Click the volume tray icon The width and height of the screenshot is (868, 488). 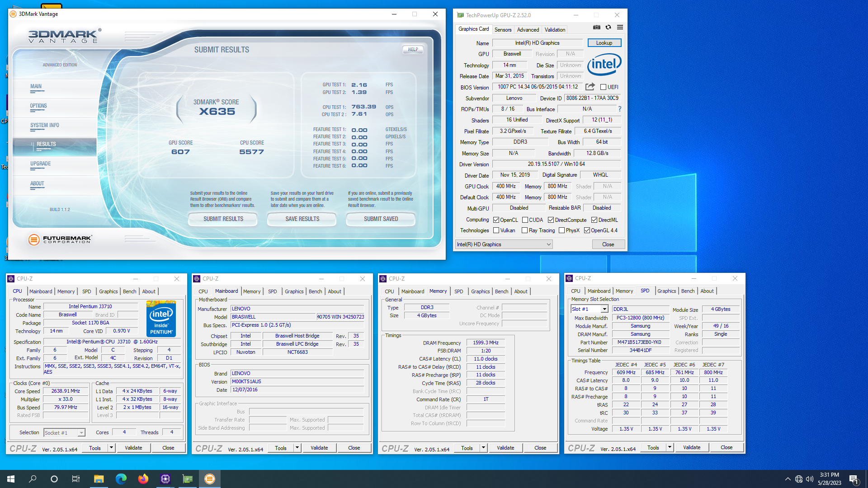(x=810, y=479)
